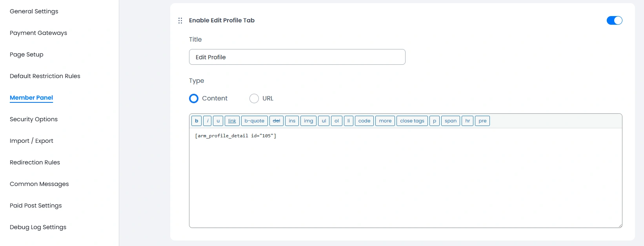644x246 pixels.
Task: Grab the drag handle beside Enable Edit Profile Tab
Action: point(180,20)
